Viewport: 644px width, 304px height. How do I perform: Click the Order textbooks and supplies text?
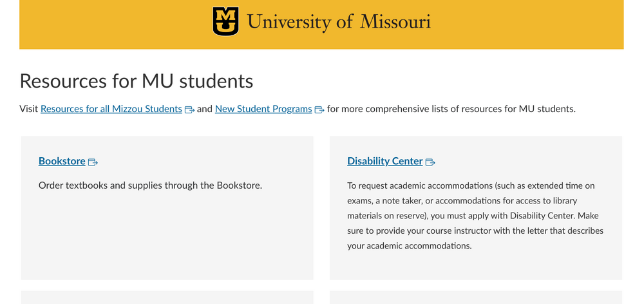click(x=150, y=185)
